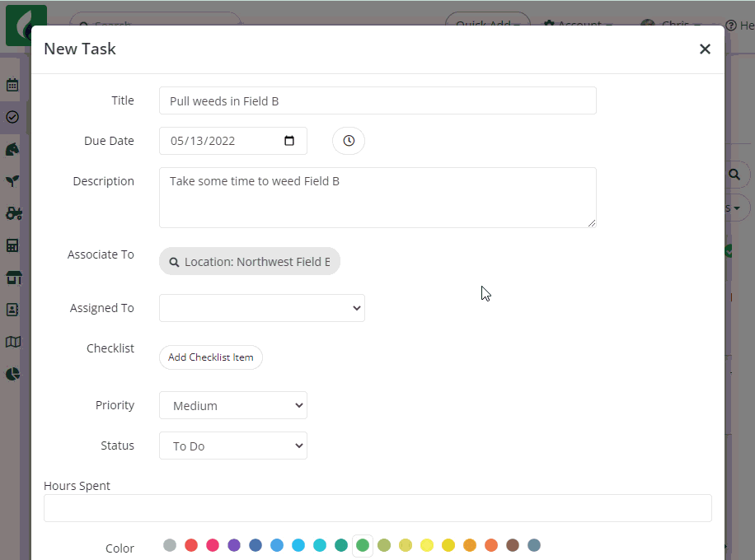Open the calendar icon in the sidebar
Screen dimensions: 755x560
[x=12, y=85]
